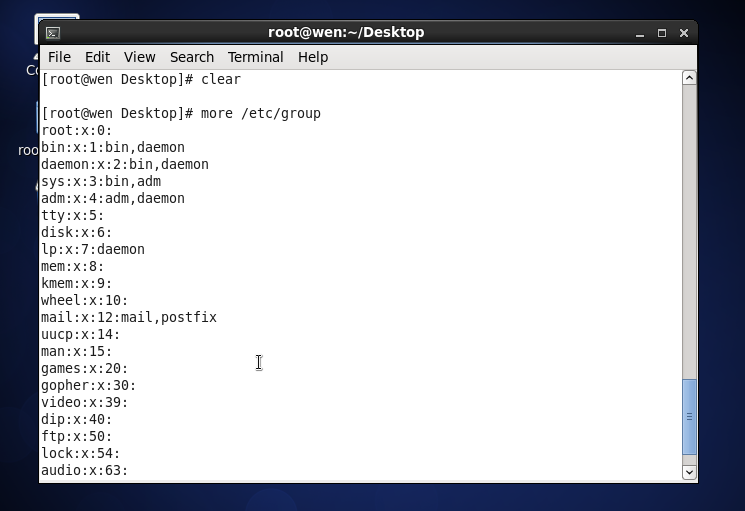Click the window title bar text

click(x=346, y=32)
